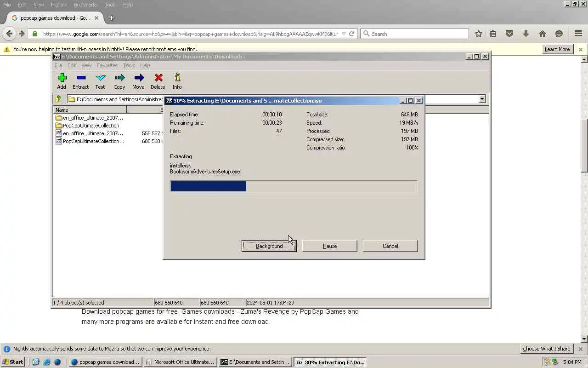Bookmark this page with star icon
Image resolution: width=588 pixels, height=368 pixels.
click(x=479, y=34)
